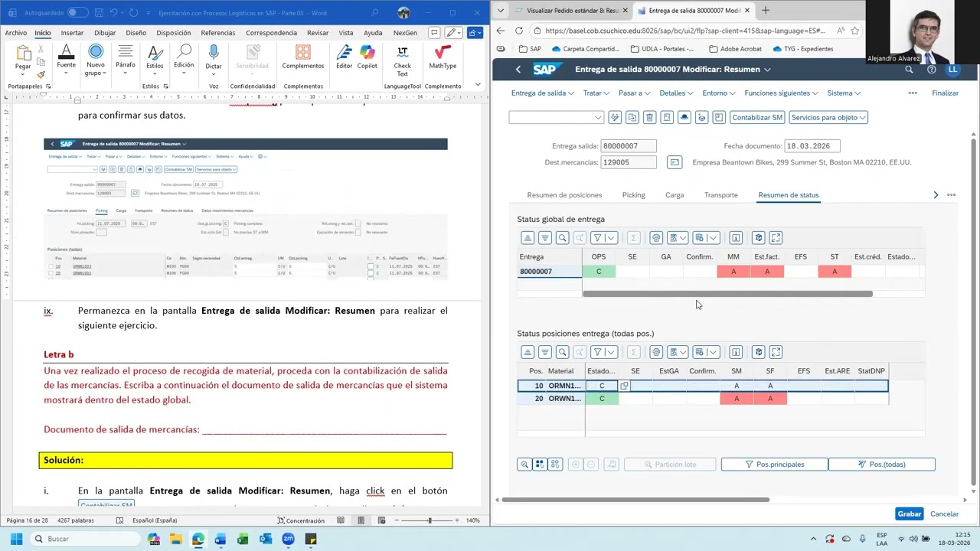
Task: Click the Entrega salida input field
Action: click(x=629, y=145)
